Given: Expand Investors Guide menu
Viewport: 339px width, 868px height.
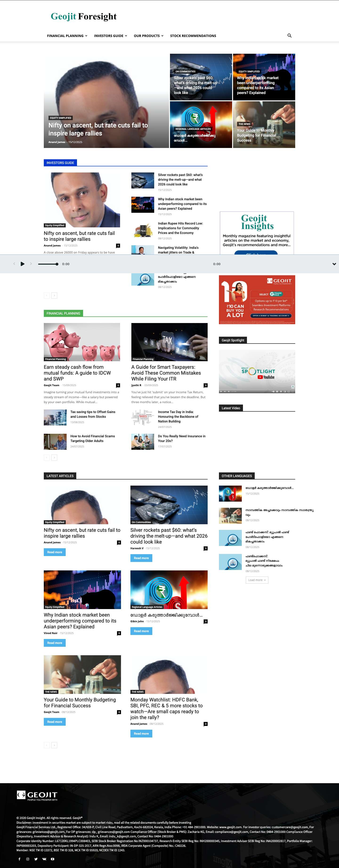Looking at the screenshot, I should (110, 36).
